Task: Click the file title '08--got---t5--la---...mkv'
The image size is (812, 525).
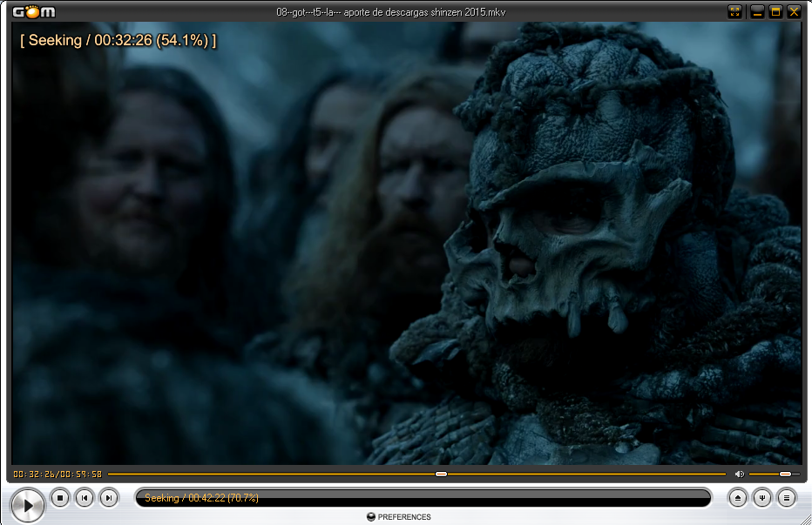Action: [x=391, y=11]
